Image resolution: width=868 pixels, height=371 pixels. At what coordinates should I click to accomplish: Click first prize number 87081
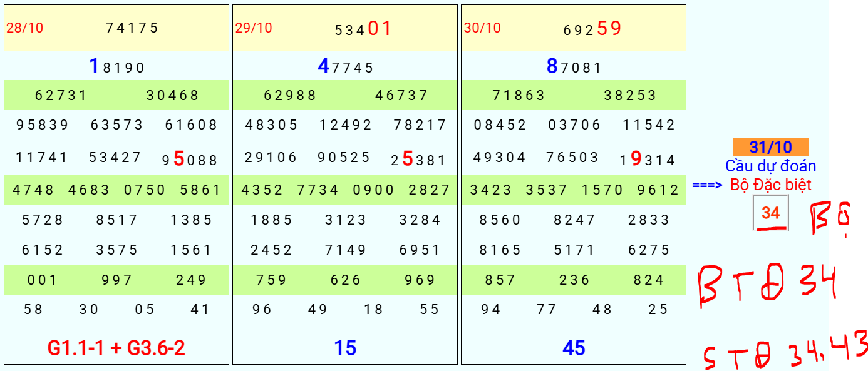574,66
